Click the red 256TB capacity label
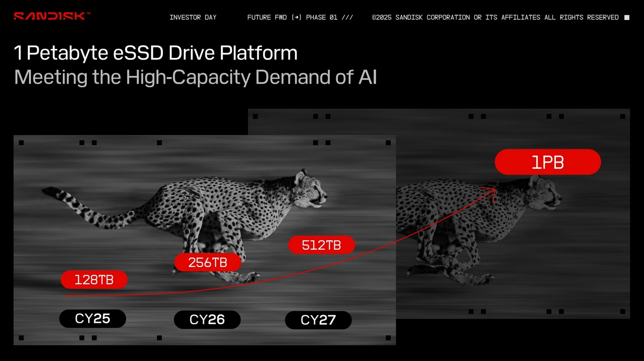This screenshot has height=361, width=644. [208, 262]
